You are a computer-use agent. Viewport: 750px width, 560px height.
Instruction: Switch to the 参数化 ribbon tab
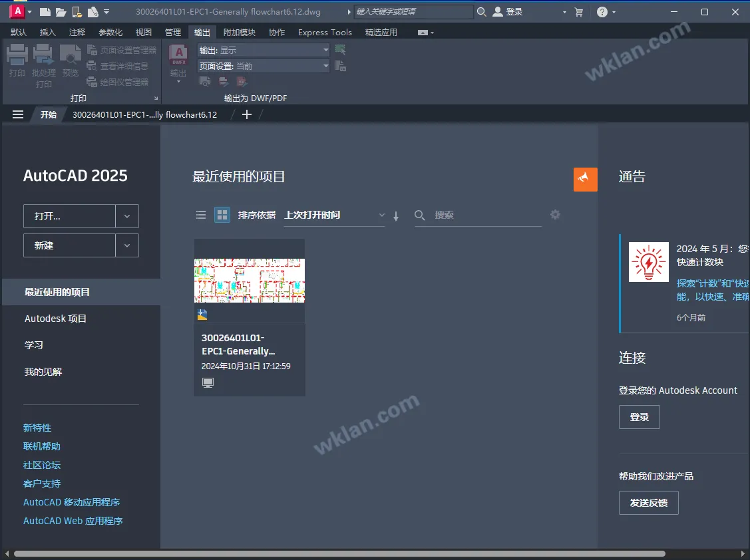[x=110, y=32]
